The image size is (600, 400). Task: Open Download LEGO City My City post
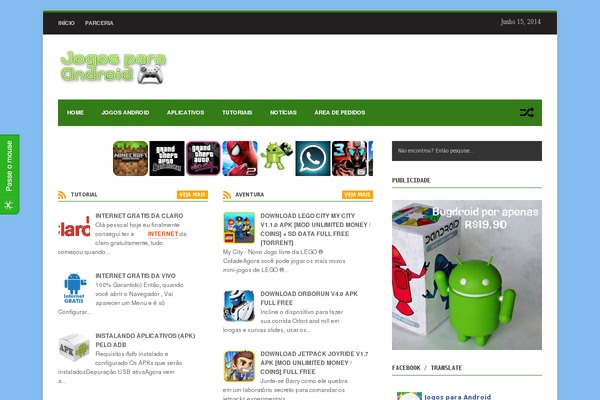coord(315,229)
